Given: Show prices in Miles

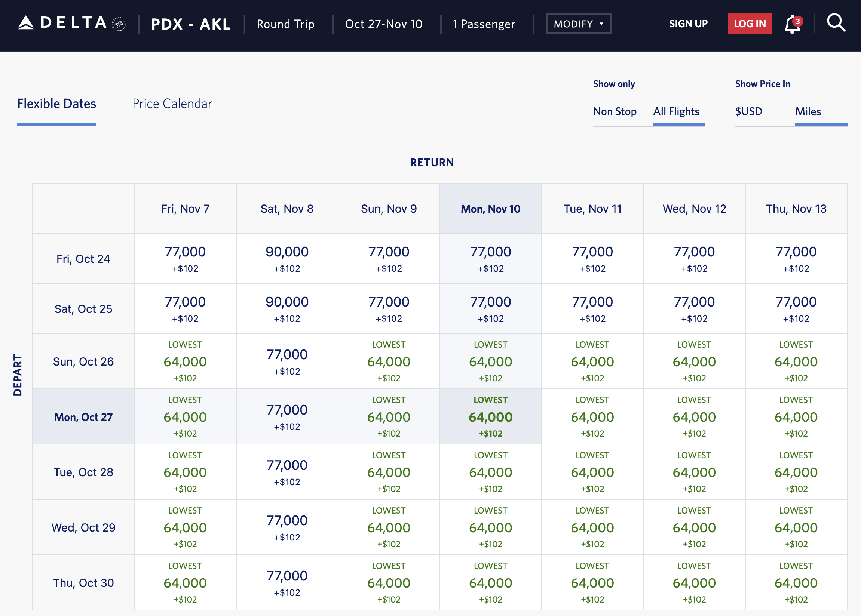Looking at the screenshot, I should pos(808,111).
